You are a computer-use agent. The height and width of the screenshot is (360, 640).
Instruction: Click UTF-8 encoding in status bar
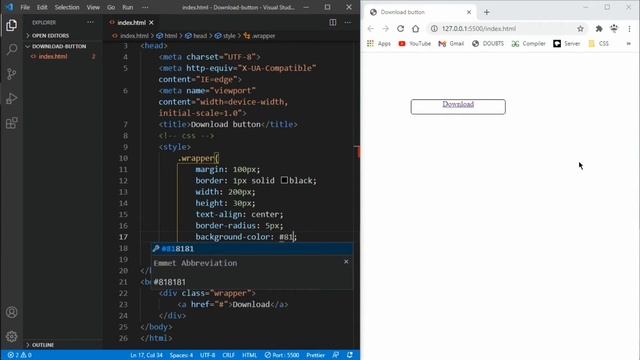pyautogui.click(x=207, y=355)
